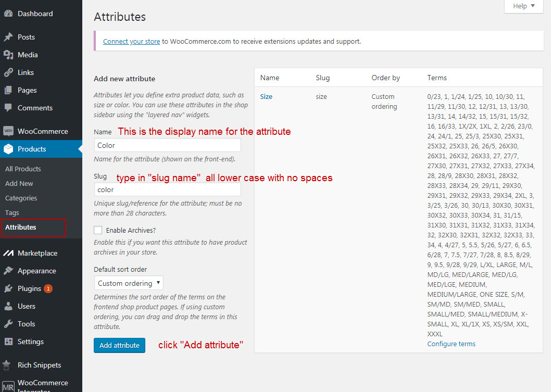Click the 'size' slug cell

point(321,97)
